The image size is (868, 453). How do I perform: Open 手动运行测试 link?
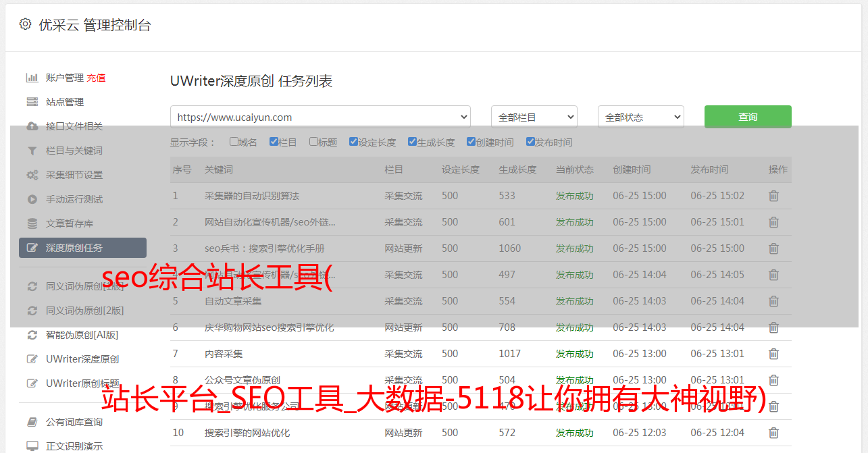pos(74,199)
